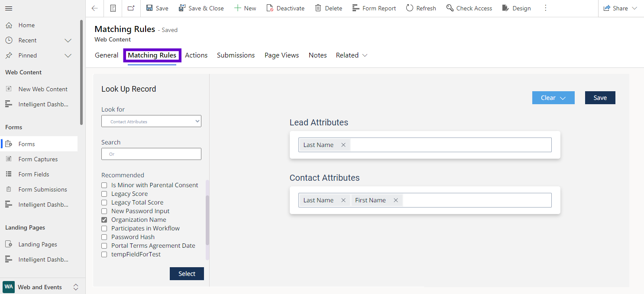Open Check Access
The height and width of the screenshot is (294, 644).
(469, 8)
